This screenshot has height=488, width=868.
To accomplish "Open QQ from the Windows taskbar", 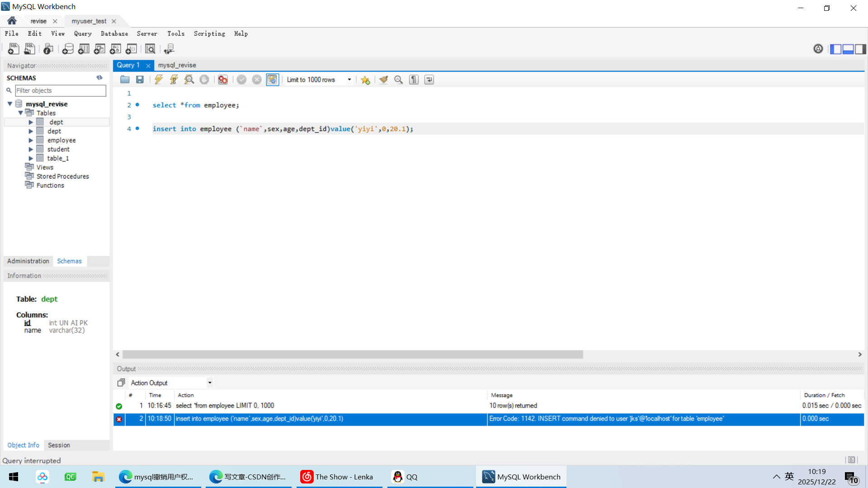I will point(405,477).
